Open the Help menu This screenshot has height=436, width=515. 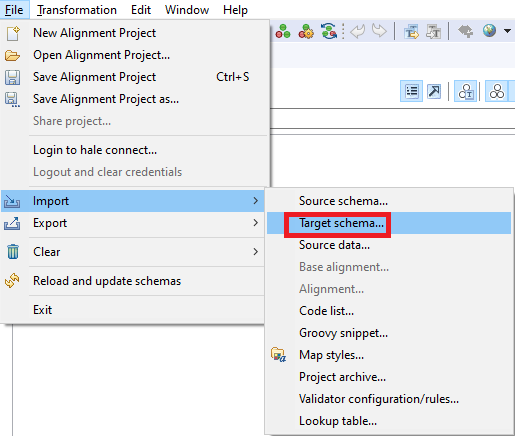coord(235,10)
